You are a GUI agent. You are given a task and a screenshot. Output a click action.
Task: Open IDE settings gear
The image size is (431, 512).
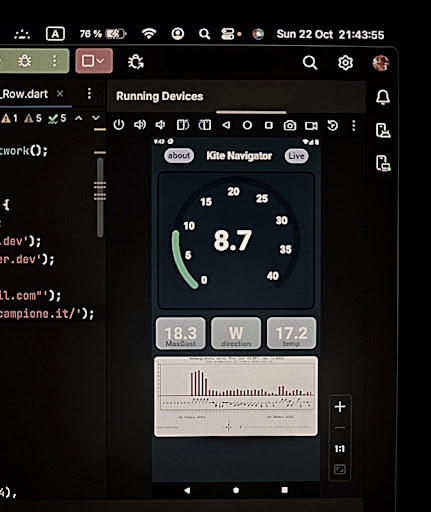coord(345,63)
